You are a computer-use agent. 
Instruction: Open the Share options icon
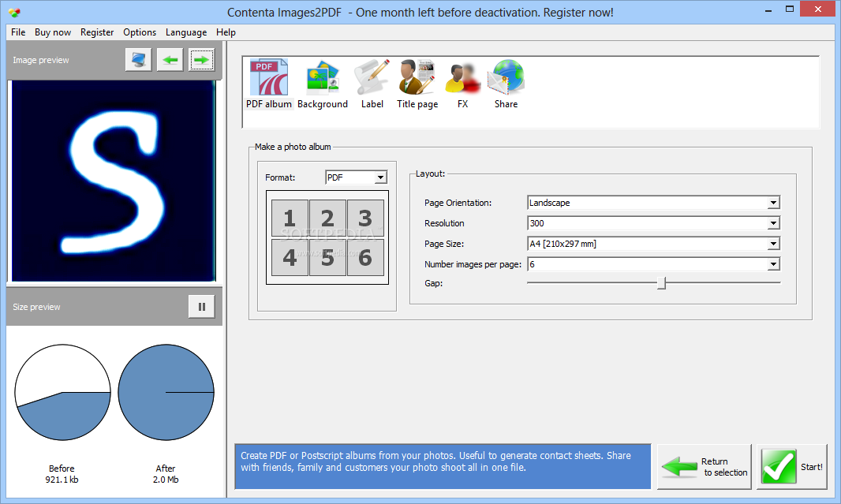click(506, 84)
